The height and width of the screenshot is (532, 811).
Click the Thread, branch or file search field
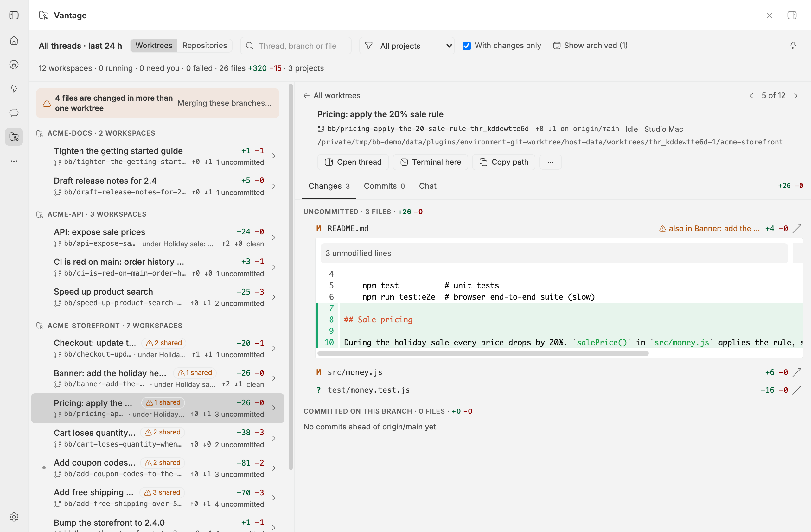[x=296, y=46]
